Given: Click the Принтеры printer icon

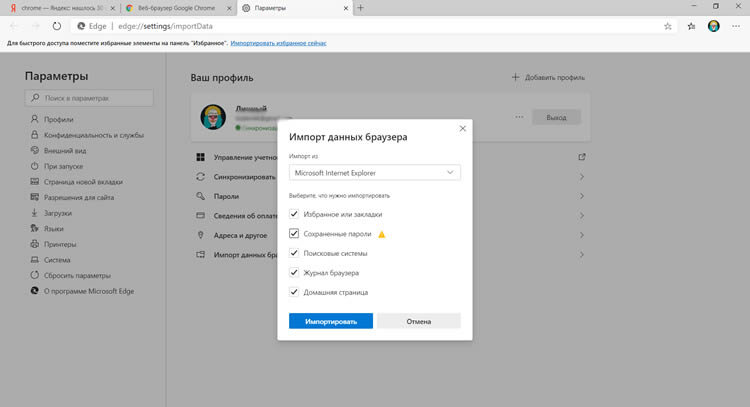Looking at the screenshot, I should (x=34, y=244).
